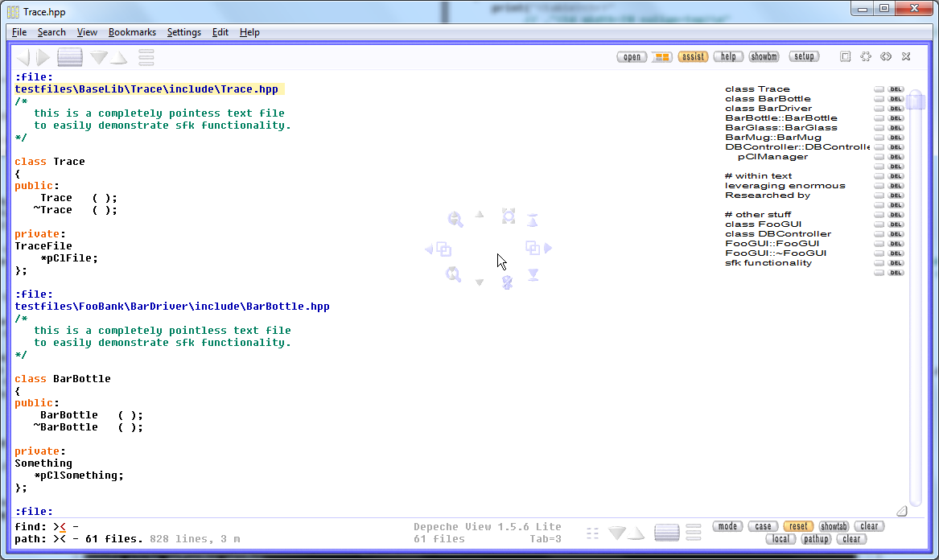939x560 pixels.
Task: Click the forward arrow in the top toolbar
Action: coord(43,57)
